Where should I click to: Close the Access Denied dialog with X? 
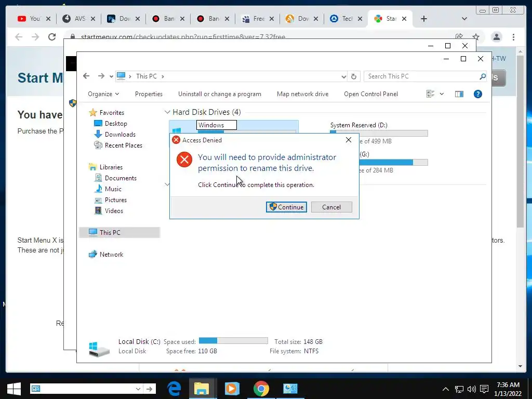point(349,140)
